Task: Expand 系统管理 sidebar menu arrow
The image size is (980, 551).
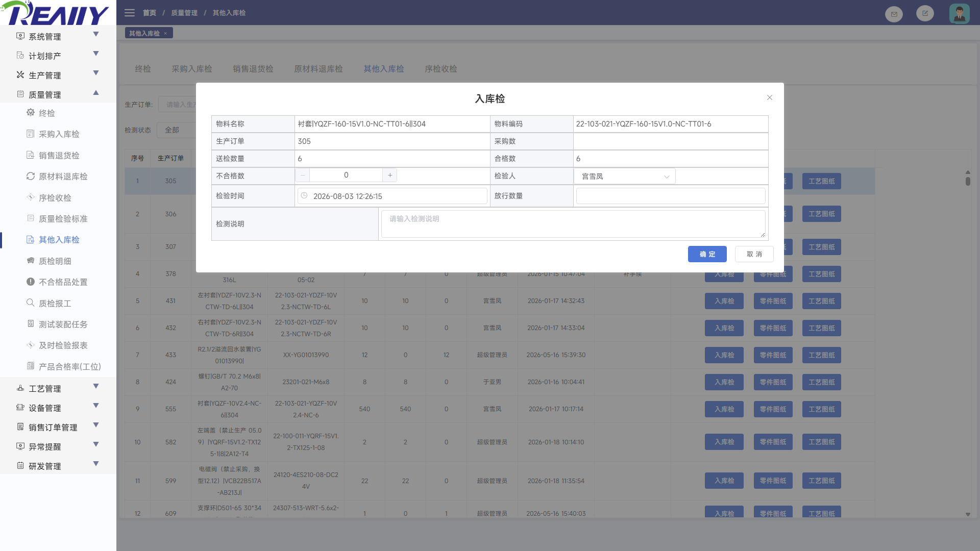Action: coord(96,35)
